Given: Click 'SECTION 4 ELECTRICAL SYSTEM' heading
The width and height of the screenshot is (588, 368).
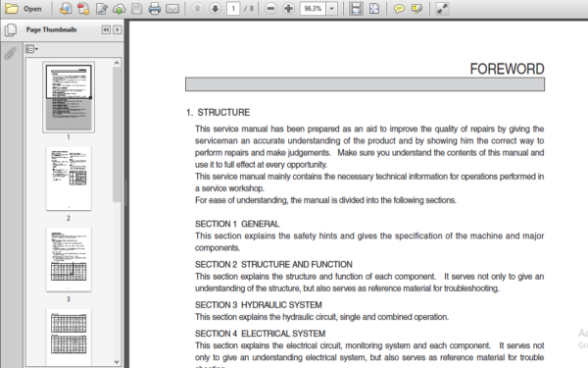Looking at the screenshot, I should point(261,334).
